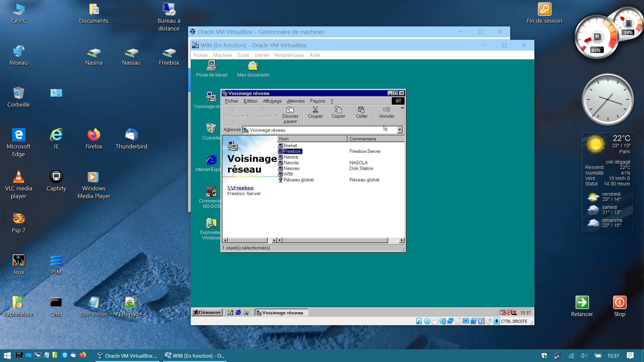Click the mouse integration indicator icon
The width and height of the screenshot is (644, 362).
[x=489, y=321]
